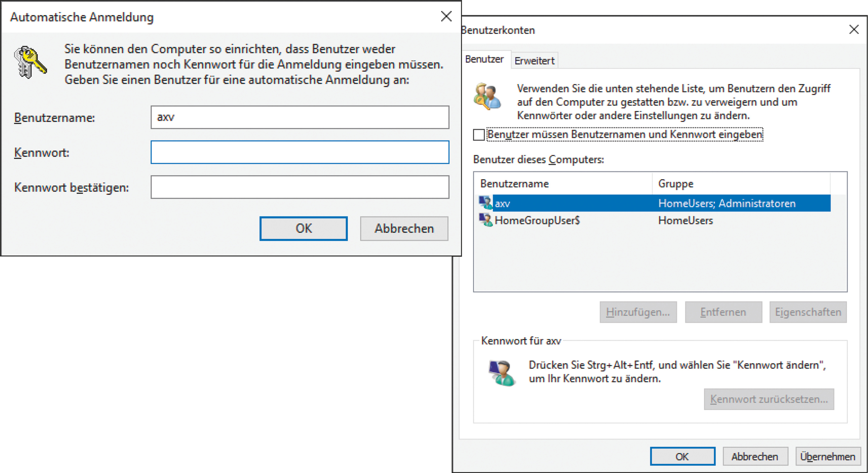Enable 'Benutzer müssen Benutzernamen und Kennwort eingeben' checkbox
868x473 pixels.
[479, 135]
